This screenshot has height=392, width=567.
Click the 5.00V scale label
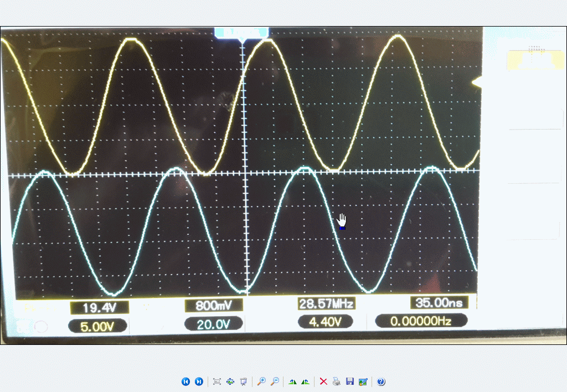97,326
